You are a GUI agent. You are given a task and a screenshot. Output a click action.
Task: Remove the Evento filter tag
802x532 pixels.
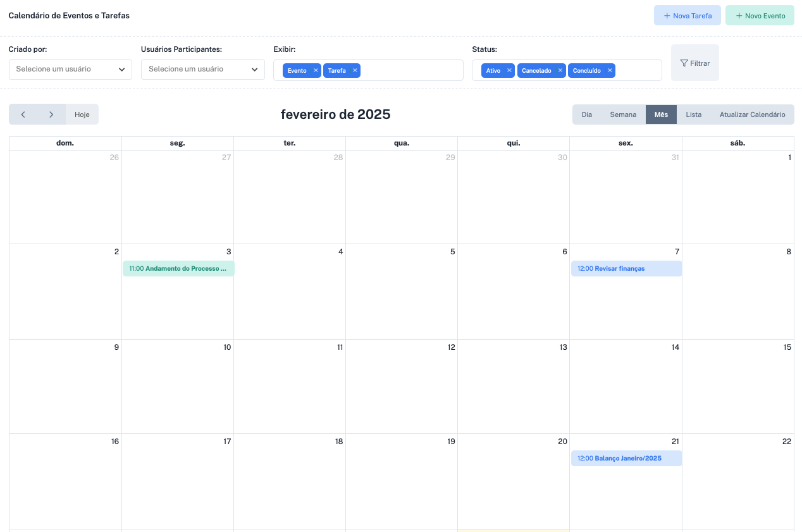point(316,71)
